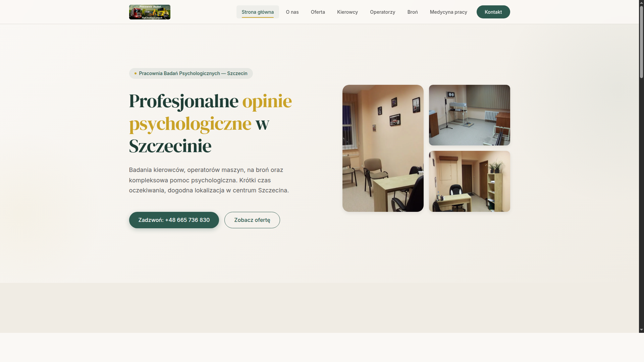Open the consultation room photo with framed pictures
The image size is (644, 362).
tap(383, 148)
